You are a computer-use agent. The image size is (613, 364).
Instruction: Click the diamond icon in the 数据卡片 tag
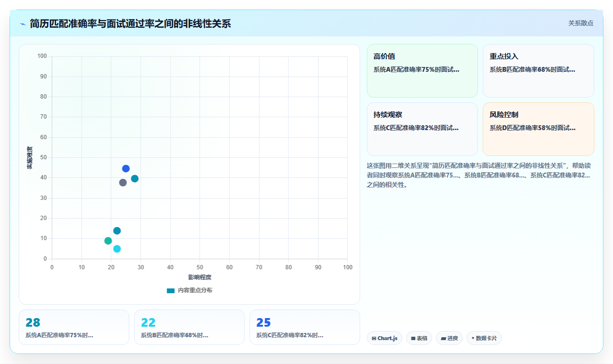473,338
